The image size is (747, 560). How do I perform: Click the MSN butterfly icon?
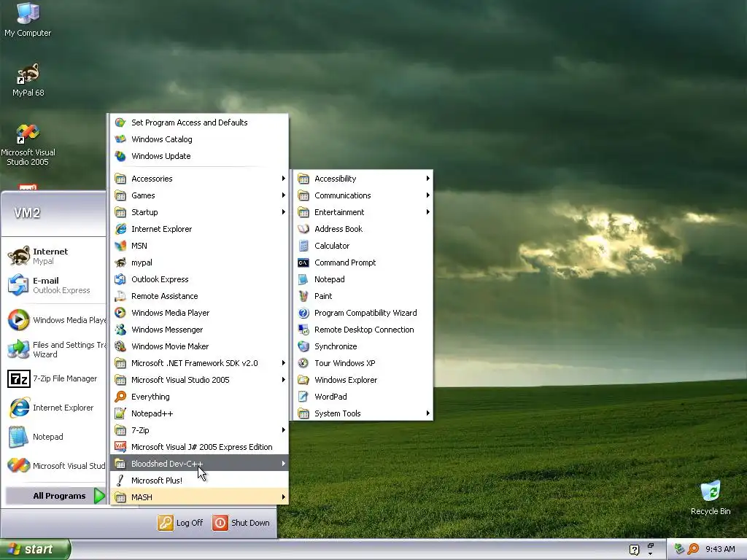[120, 246]
